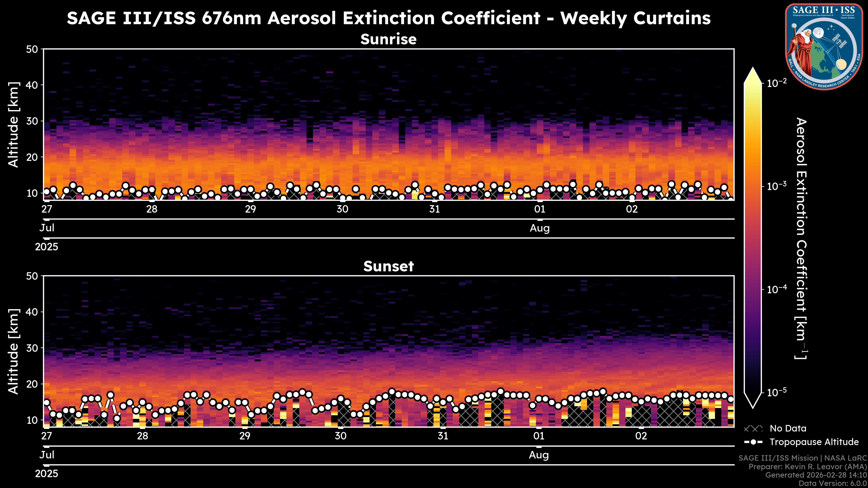Click the 2025 year label below Sunrise
The width and height of the screenshot is (868, 488).
click(47, 247)
